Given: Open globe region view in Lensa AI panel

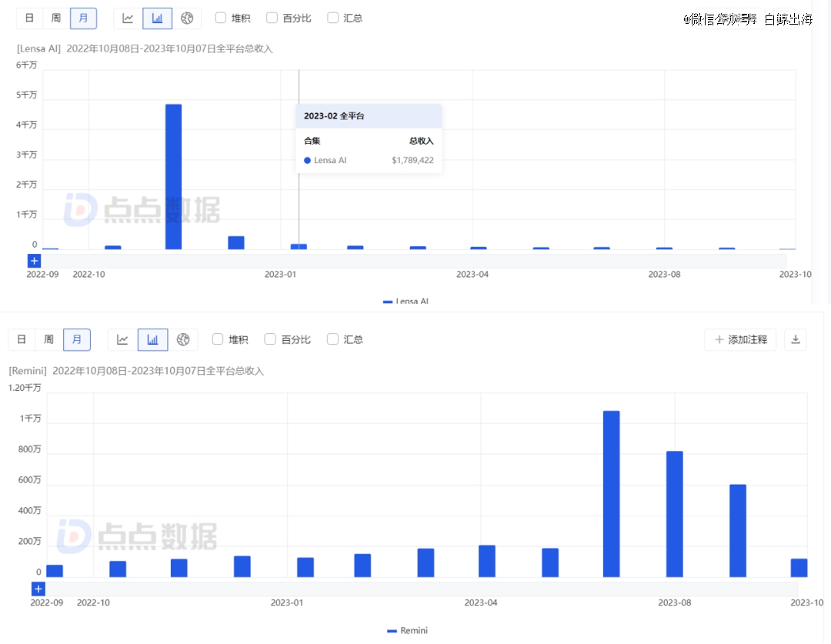Looking at the screenshot, I should (186, 18).
